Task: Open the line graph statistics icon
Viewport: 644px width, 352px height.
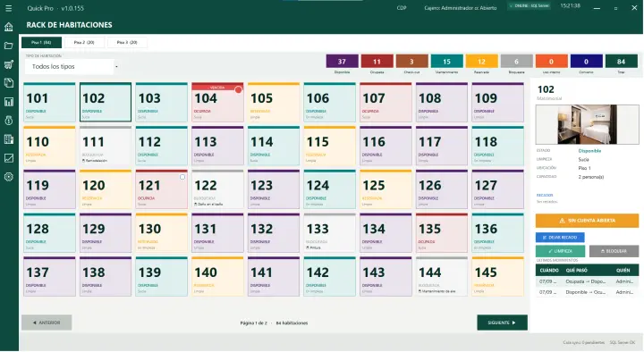Action: (9, 158)
